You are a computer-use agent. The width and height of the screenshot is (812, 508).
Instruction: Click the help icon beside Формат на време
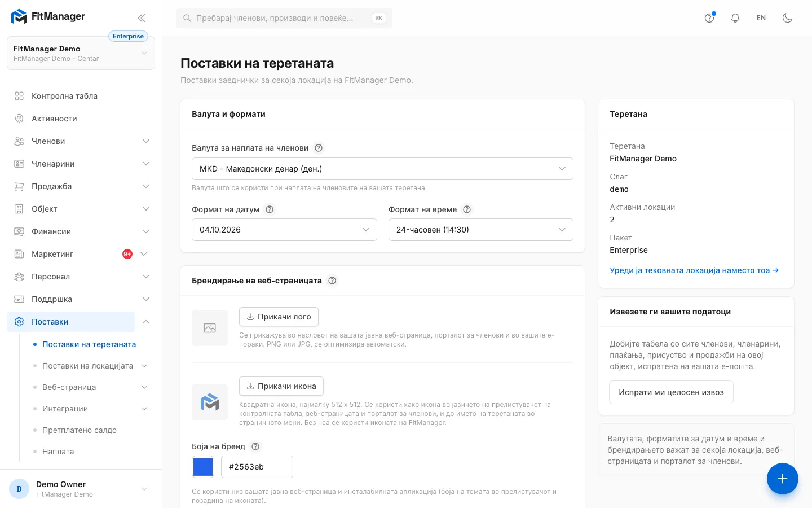[x=467, y=209]
